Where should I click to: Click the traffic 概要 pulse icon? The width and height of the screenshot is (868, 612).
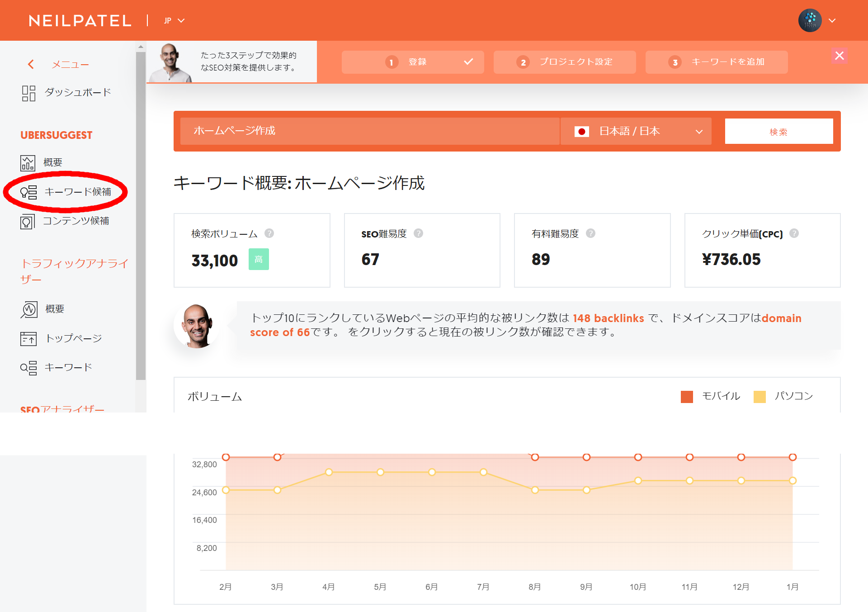coord(29,310)
